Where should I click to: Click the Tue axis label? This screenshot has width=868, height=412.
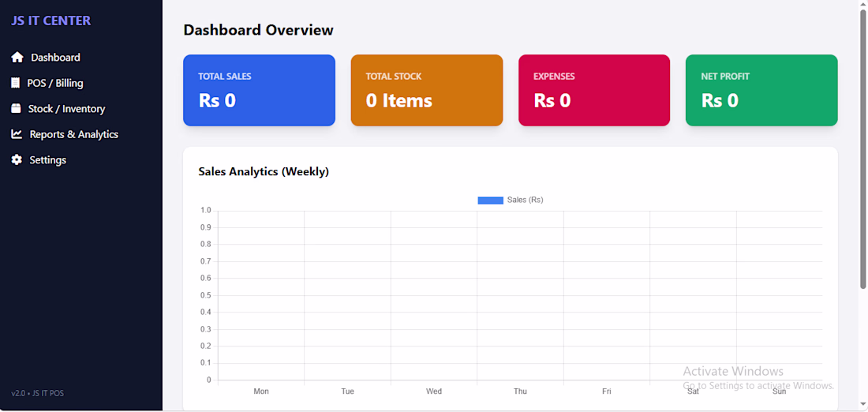[348, 391]
